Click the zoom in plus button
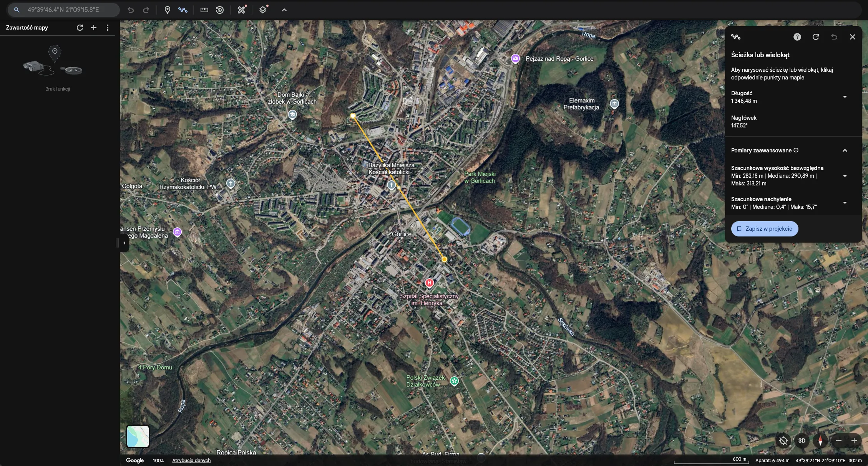Image resolution: width=868 pixels, height=466 pixels. click(x=854, y=441)
